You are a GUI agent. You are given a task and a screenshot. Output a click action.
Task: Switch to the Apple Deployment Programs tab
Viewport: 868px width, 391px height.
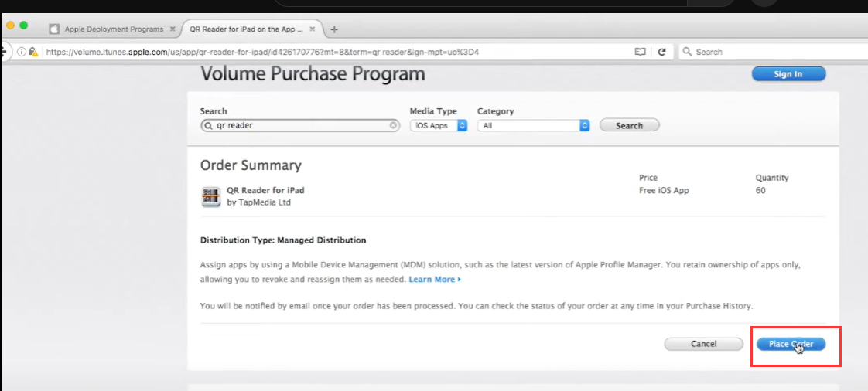pos(114,29)
